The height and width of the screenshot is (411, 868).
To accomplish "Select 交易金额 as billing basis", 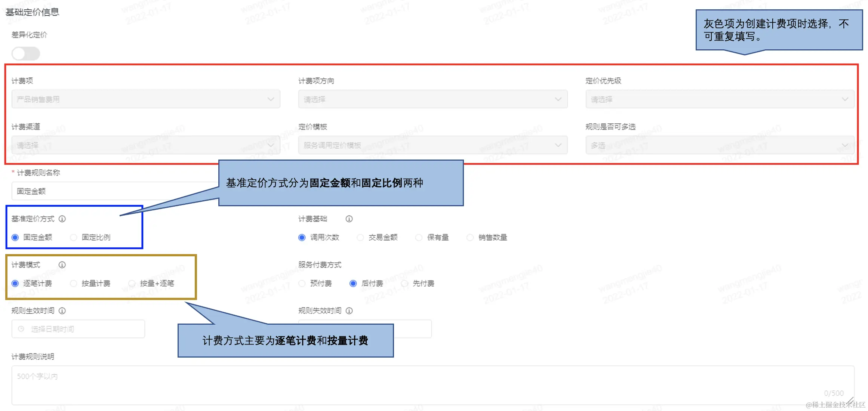I will pyautogui.click(x=360, y=237).
